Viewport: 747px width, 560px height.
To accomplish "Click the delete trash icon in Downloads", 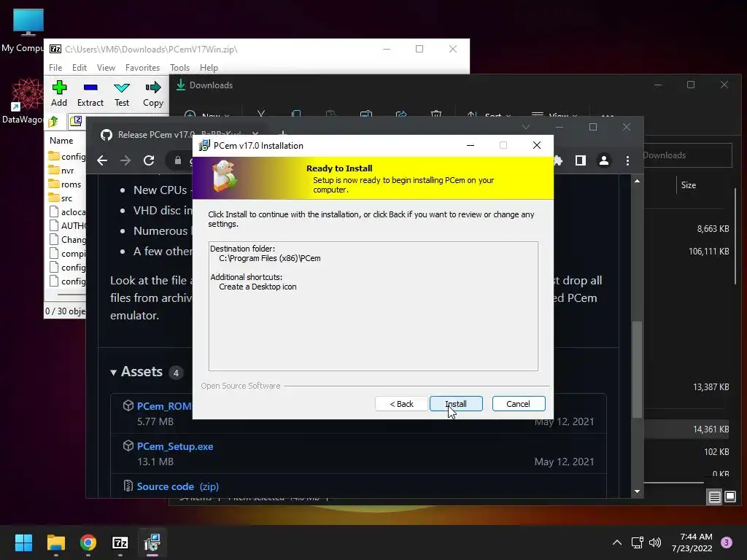I will pyautogui.click(x=436, y=114).
